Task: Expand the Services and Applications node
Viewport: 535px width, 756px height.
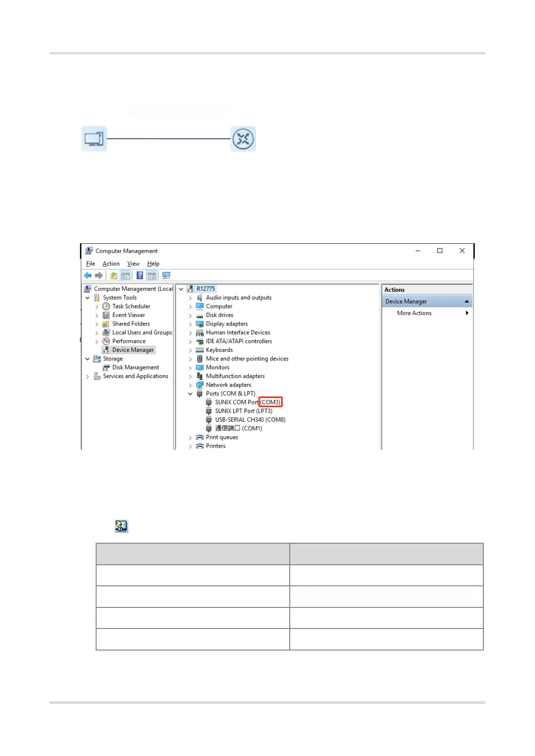Action: pos(88,377)
